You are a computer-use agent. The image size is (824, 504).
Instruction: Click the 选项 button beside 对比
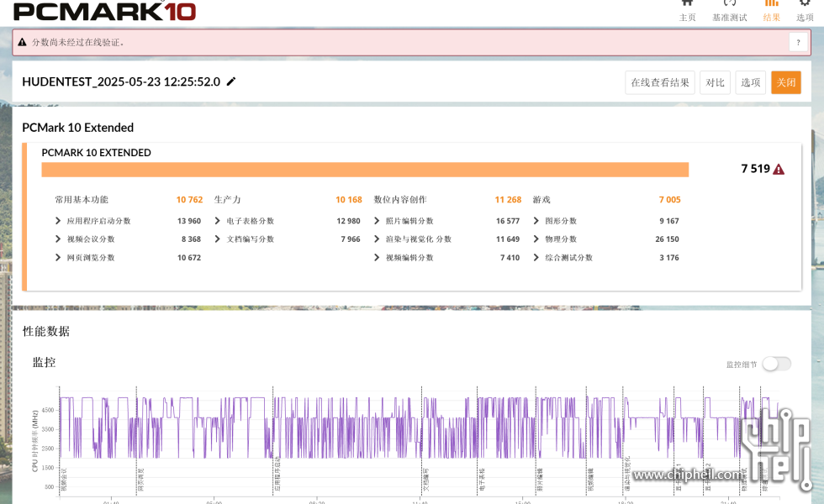pos(750,82)
